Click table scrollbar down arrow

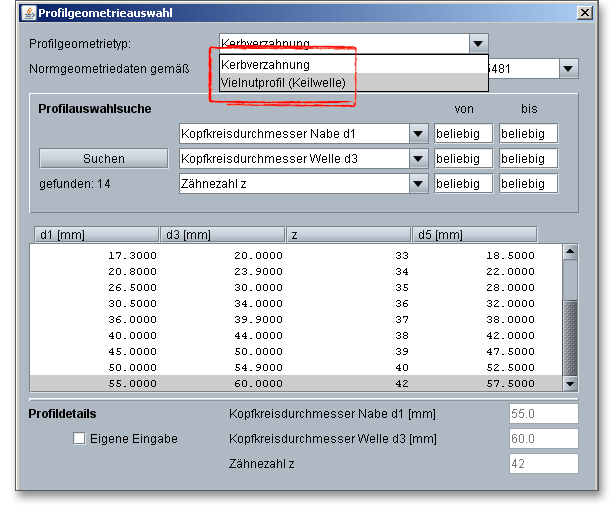point(571,383)
